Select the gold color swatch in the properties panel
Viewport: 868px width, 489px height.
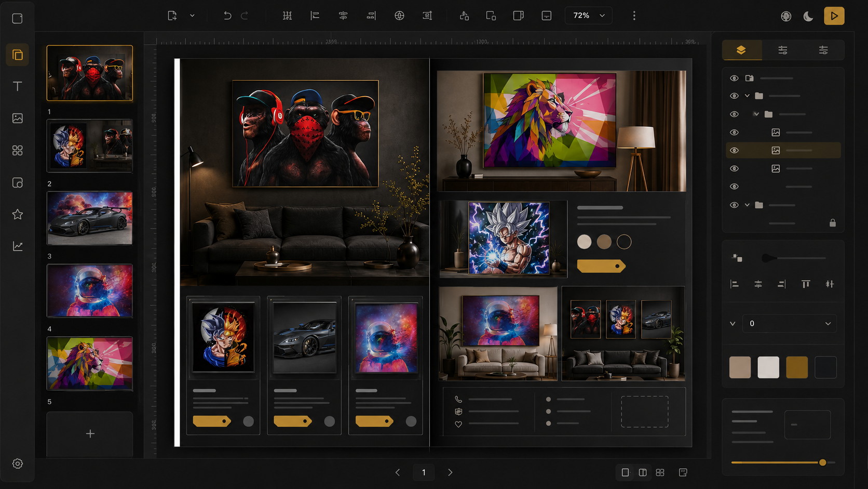797,367
